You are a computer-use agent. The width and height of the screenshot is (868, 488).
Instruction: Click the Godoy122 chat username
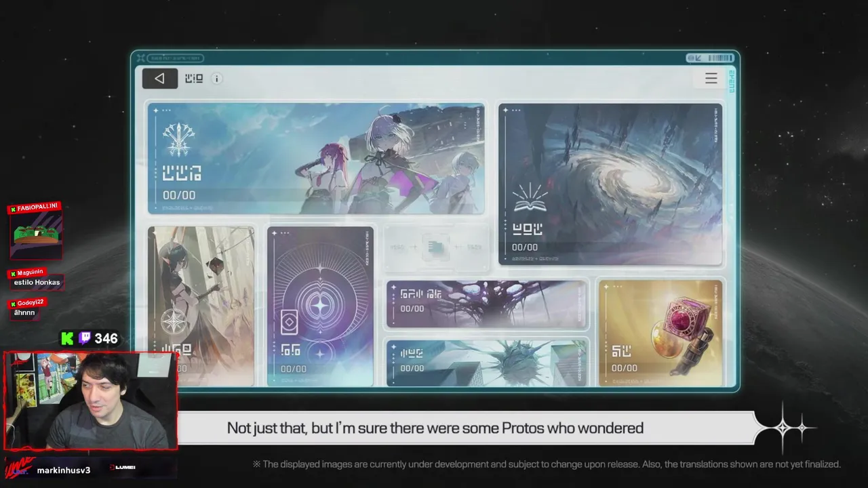(31, 302)
